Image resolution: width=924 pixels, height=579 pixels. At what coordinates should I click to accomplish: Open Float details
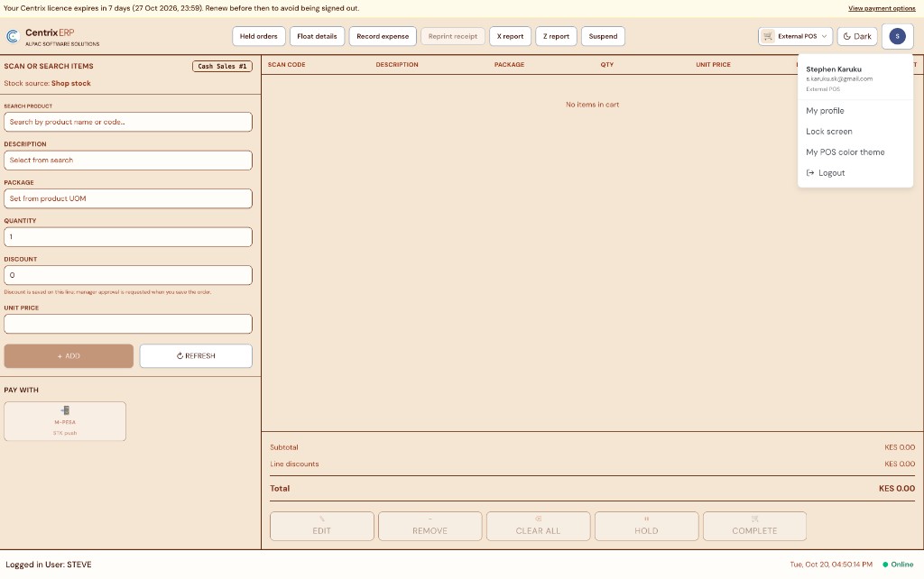(317, 36)
